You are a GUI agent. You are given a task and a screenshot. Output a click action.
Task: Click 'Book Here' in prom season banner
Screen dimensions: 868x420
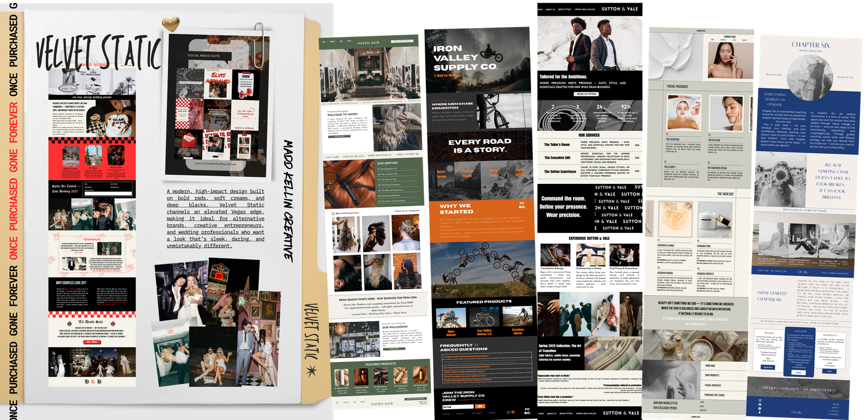(400, 313)
